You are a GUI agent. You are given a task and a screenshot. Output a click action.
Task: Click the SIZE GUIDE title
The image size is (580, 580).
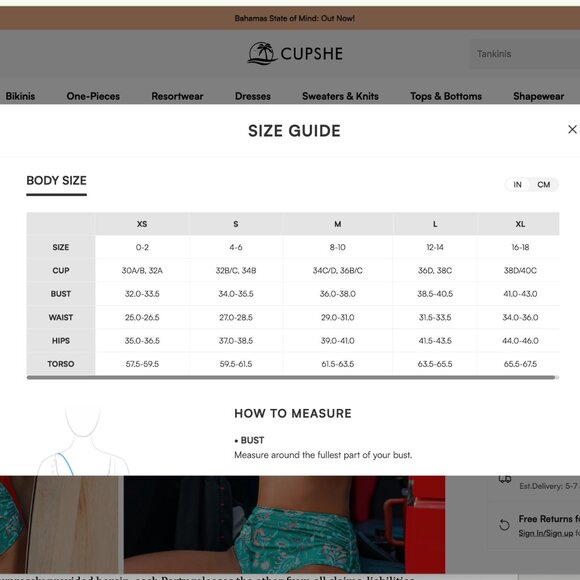pyautogui.click(x=294, y=131)
